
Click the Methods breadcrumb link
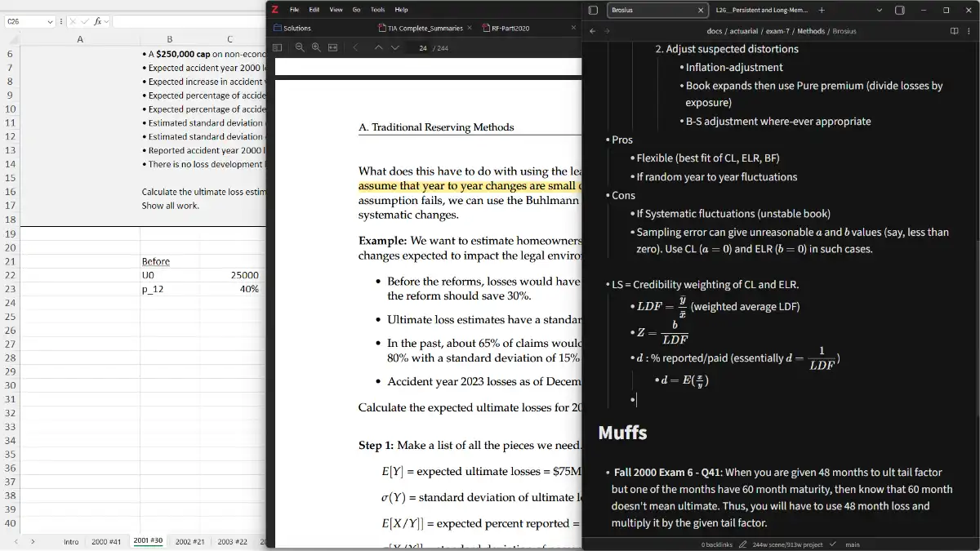coord(810,31)
